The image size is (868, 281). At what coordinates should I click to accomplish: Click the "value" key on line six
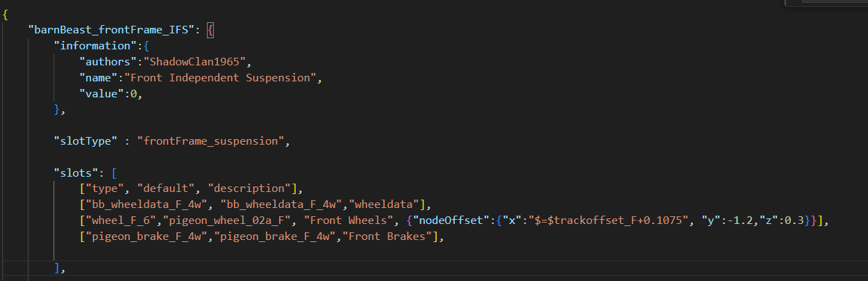99,94
